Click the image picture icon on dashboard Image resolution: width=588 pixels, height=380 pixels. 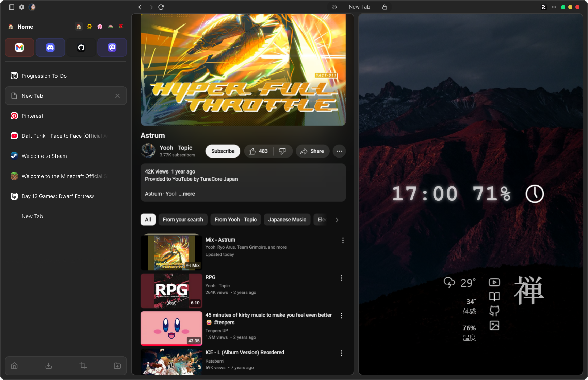[494, 326]
